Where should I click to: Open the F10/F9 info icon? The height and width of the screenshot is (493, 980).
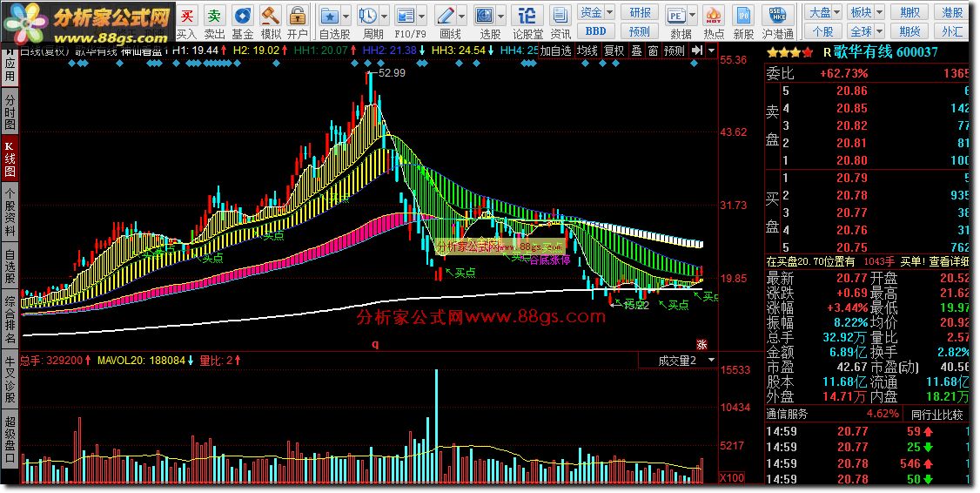(x=406, y=15)
